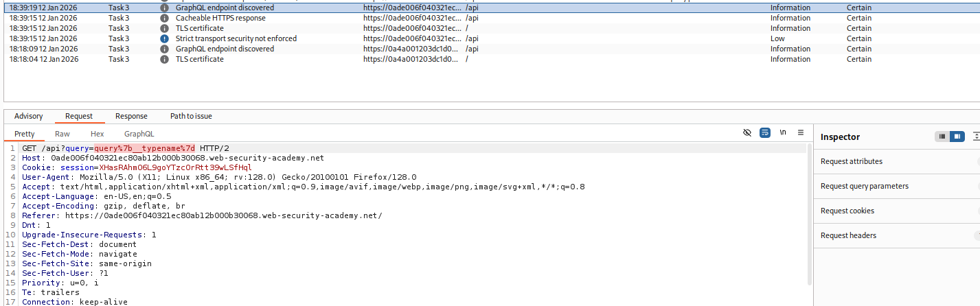Toggle the hide-eye icon in the request editor
Screen dimensions: 980x306
tap(747, 133)
